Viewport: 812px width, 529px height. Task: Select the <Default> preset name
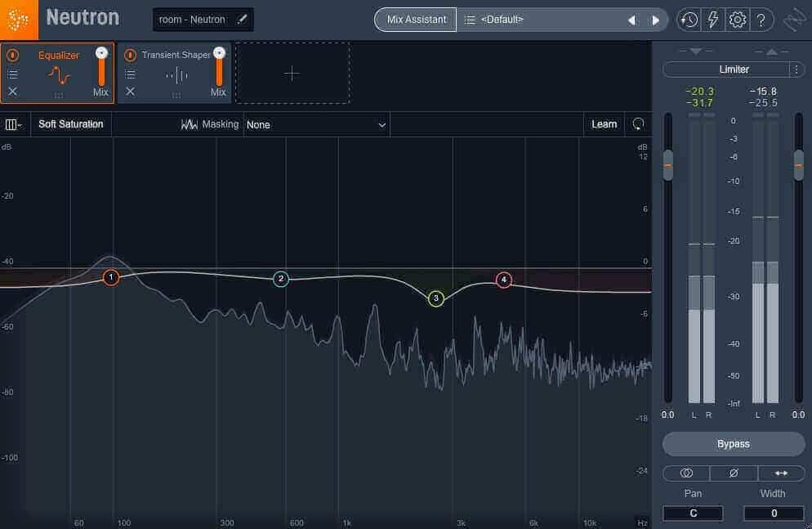[502, 19]
